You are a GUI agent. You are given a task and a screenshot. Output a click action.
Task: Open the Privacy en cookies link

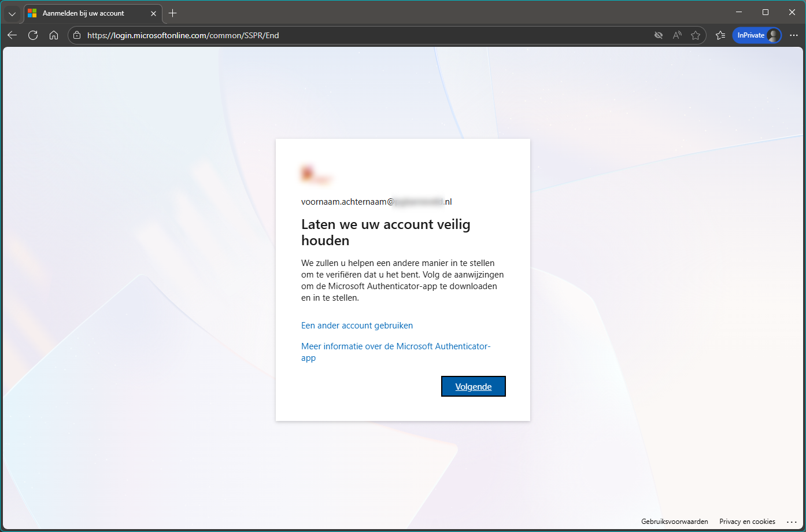pos(747,522)
